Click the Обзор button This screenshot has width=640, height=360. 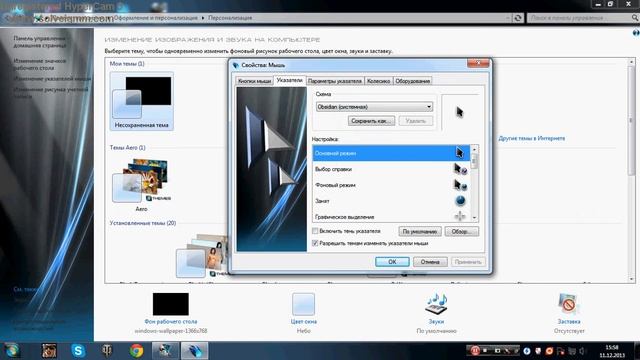tap(462, 231)
